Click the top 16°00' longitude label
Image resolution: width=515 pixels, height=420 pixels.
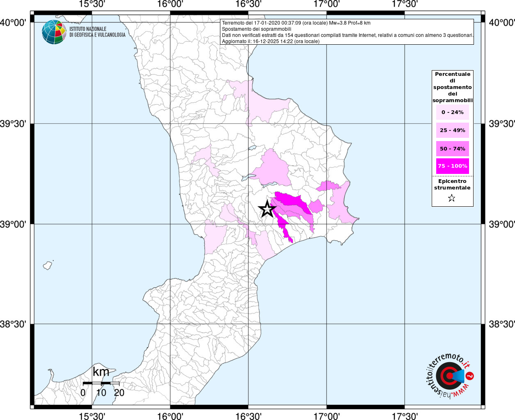[x=170, y=4]
